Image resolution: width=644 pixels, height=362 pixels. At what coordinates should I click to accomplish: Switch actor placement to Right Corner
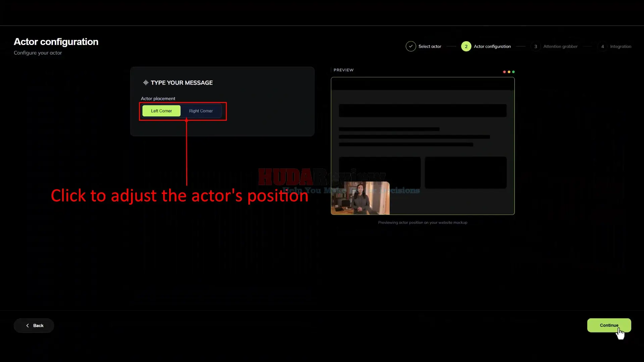[201, 111]
